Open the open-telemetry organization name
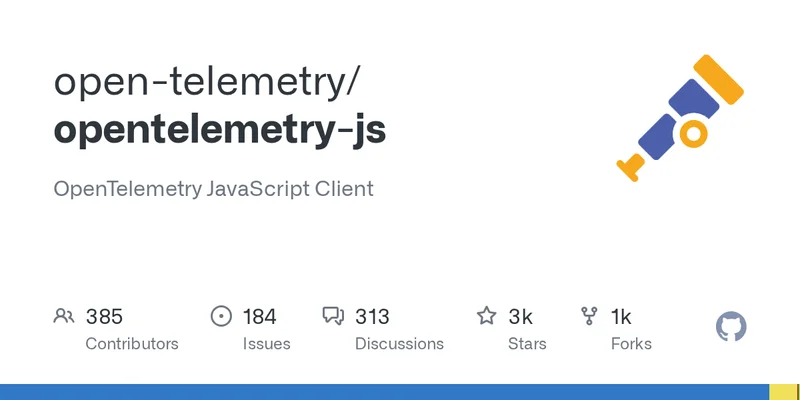The image size is (800, 400). tap(205, 82)
